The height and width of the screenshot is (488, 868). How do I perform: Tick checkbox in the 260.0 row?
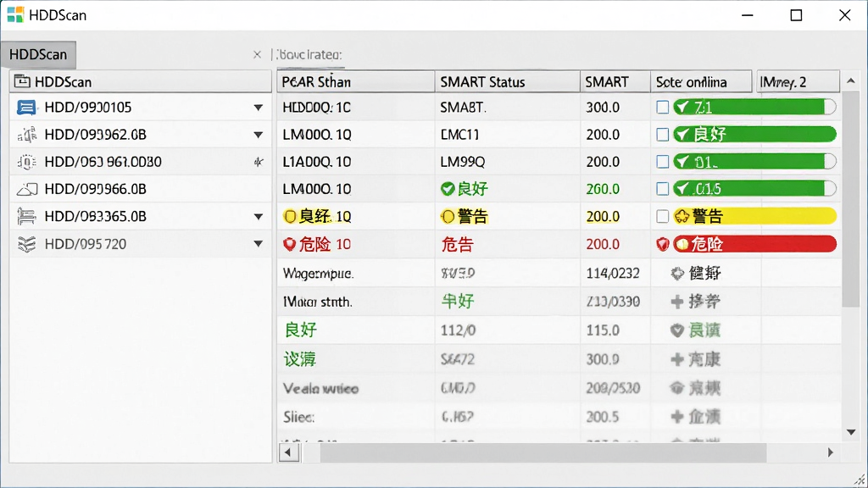pos(662,189)
